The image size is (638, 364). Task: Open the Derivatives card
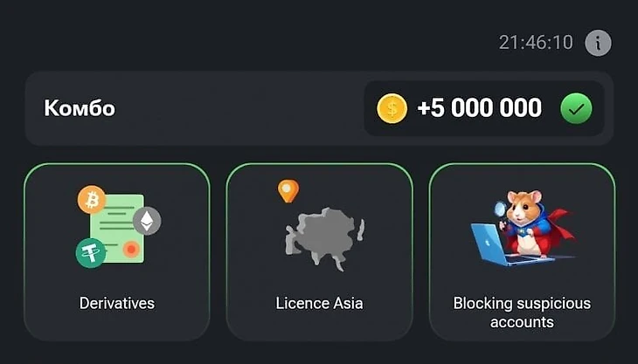pyautogui.click(x=117, y=252)
